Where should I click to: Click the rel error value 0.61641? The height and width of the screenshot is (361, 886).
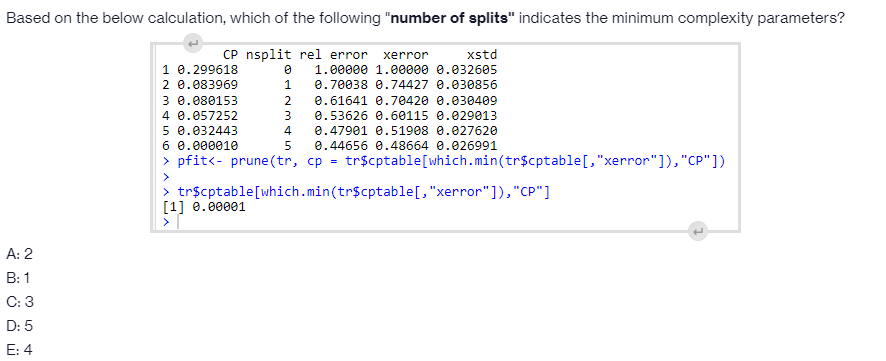point(341,101)
